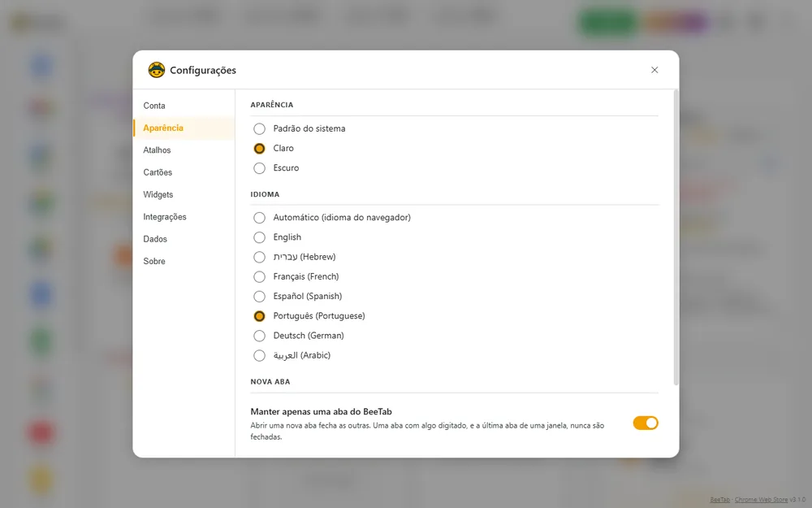812x508 pixels.
Task: Close the Configurações dialog
Action: tap(654, 70)
